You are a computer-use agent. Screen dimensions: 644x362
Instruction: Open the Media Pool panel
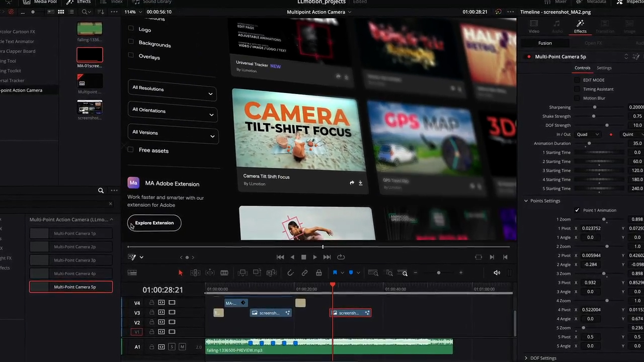(x=41, y=2)
